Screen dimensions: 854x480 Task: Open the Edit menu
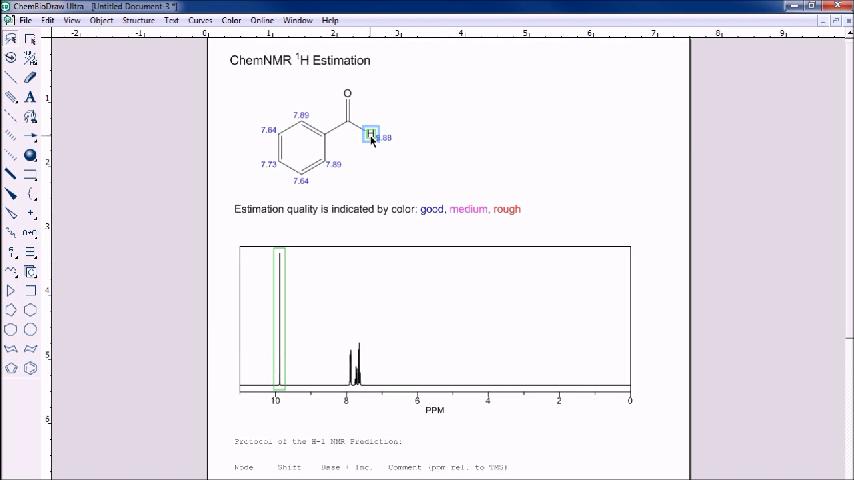[48, 20]
